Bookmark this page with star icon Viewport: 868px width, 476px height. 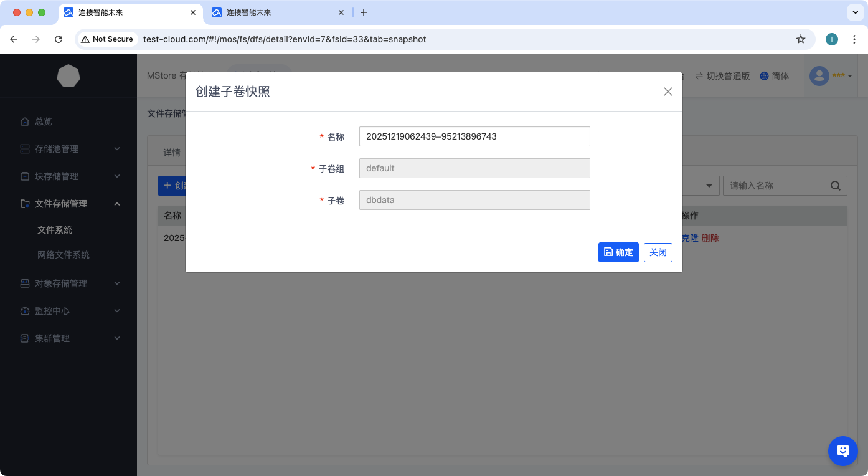801,39
